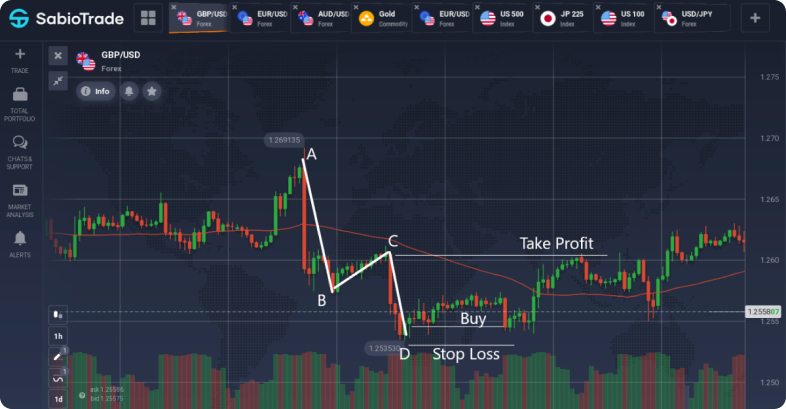Collapse the chart with the shrink arrows button
Screen dimensions: 786x409
coord(58,80)
